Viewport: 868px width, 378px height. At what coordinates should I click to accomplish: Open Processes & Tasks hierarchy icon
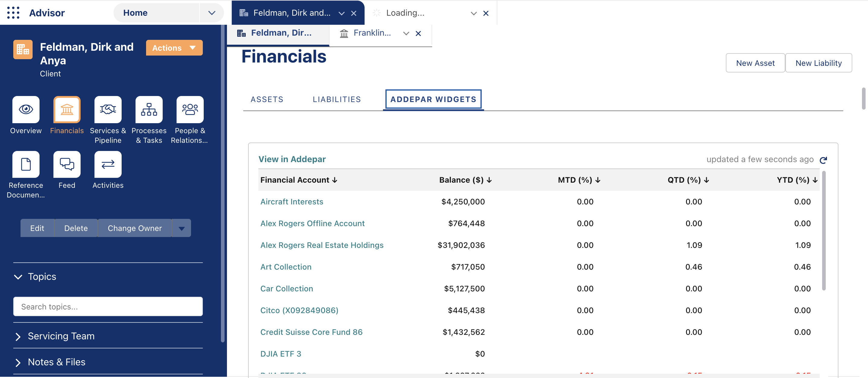coord(149,109)
